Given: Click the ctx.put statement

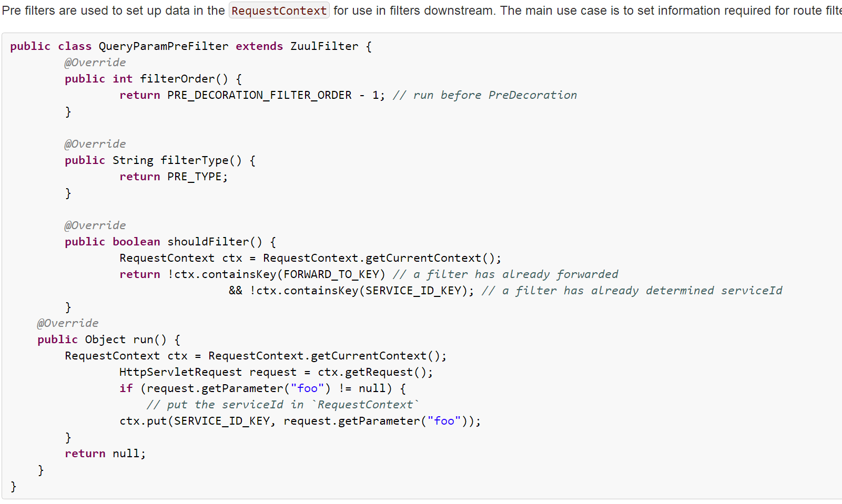Looking at the screenshot, I should pyautogui.click(x=300, y=421).
